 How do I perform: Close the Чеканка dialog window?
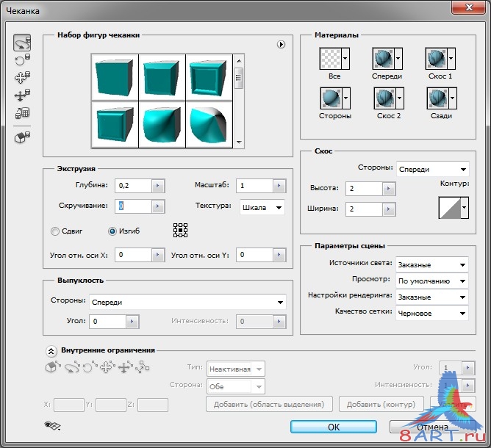pos(469,7)
